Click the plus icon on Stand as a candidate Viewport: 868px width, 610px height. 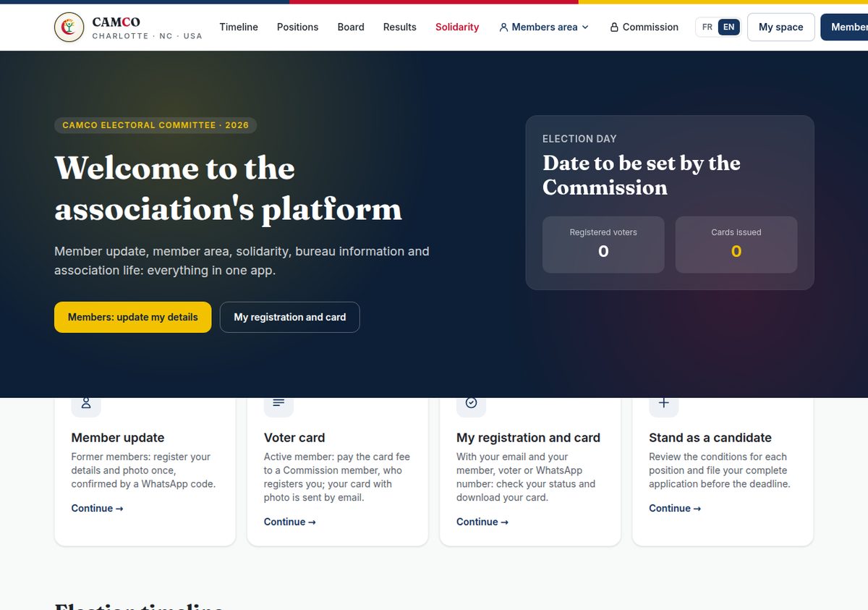[x=664, y=403]
